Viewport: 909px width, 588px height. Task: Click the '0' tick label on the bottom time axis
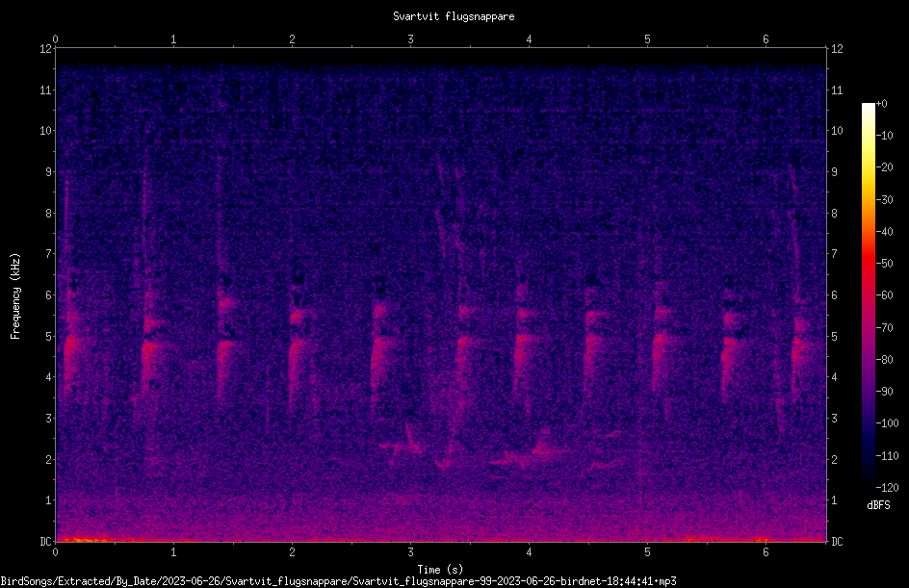point(55,552)
